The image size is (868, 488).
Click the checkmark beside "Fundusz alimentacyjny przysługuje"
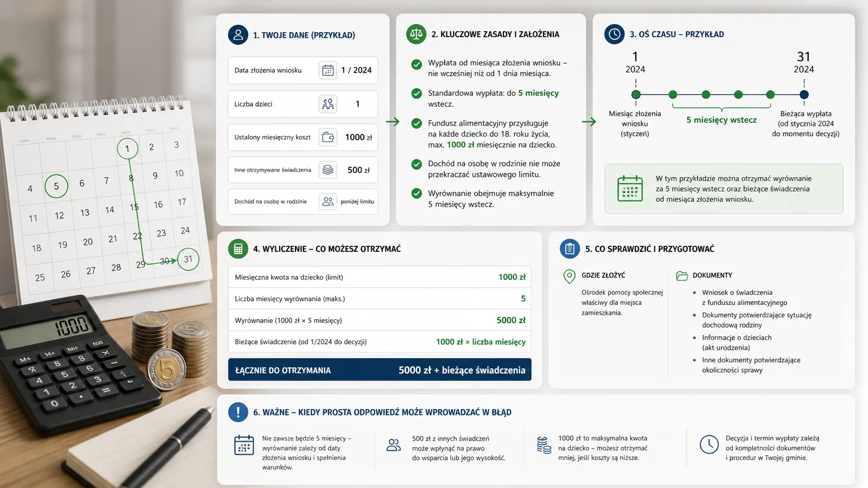point(416,123)
